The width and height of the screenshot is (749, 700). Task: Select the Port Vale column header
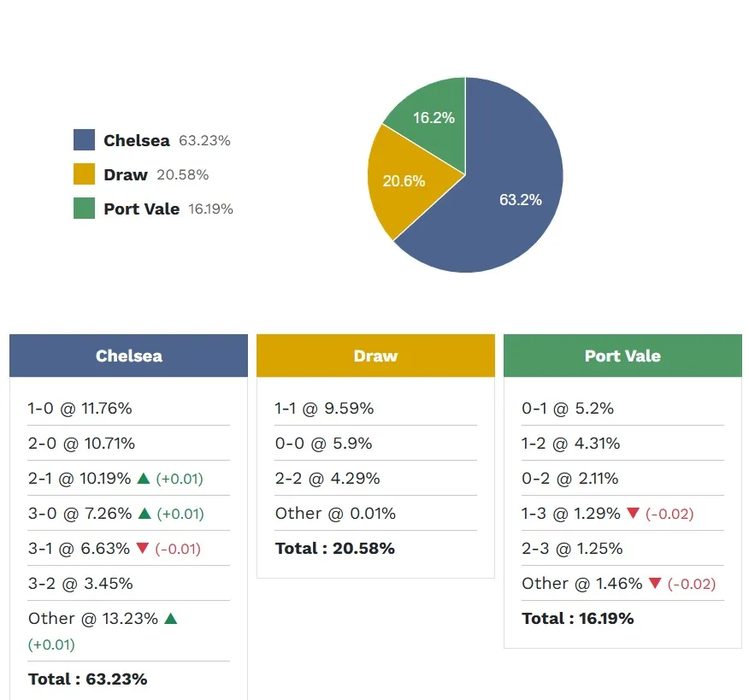tap(622, 356)
